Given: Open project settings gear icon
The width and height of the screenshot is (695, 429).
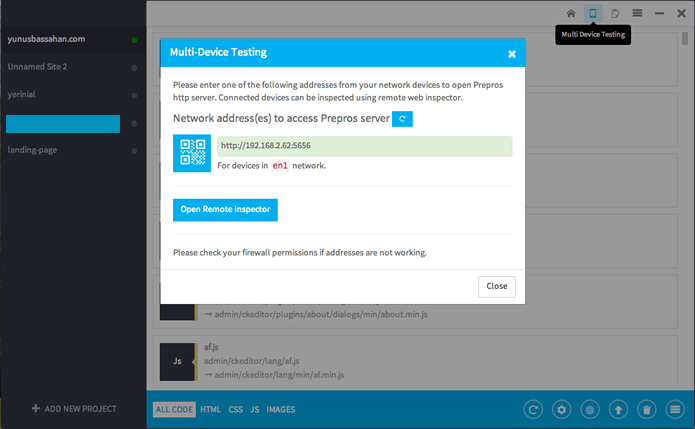Looking at the screenshot, I should coord(562,410).
